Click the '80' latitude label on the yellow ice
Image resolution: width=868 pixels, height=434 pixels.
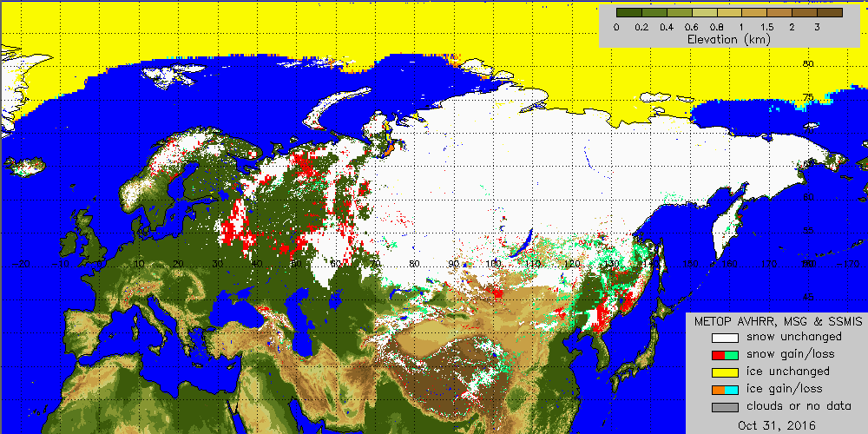(807, 63)
